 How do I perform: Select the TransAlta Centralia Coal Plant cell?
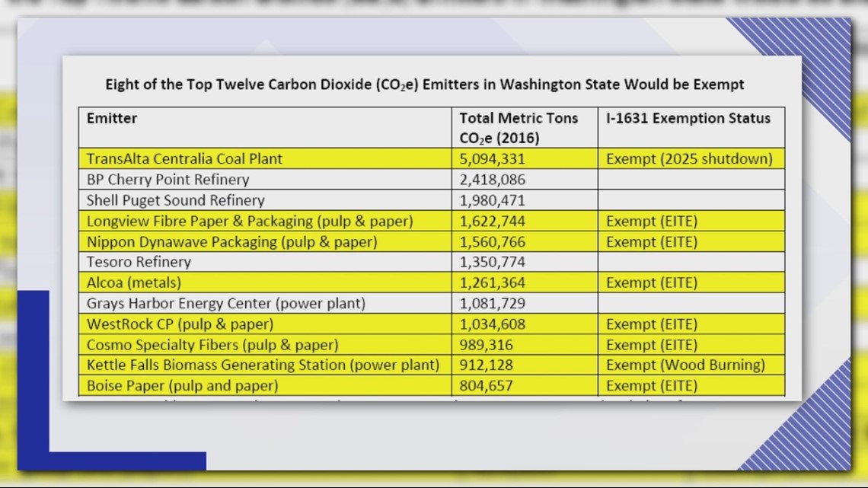click(184, 159)
